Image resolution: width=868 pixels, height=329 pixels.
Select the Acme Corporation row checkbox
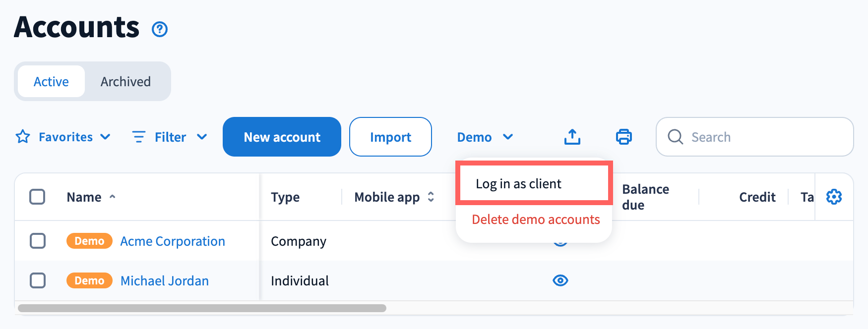[38, 241]
